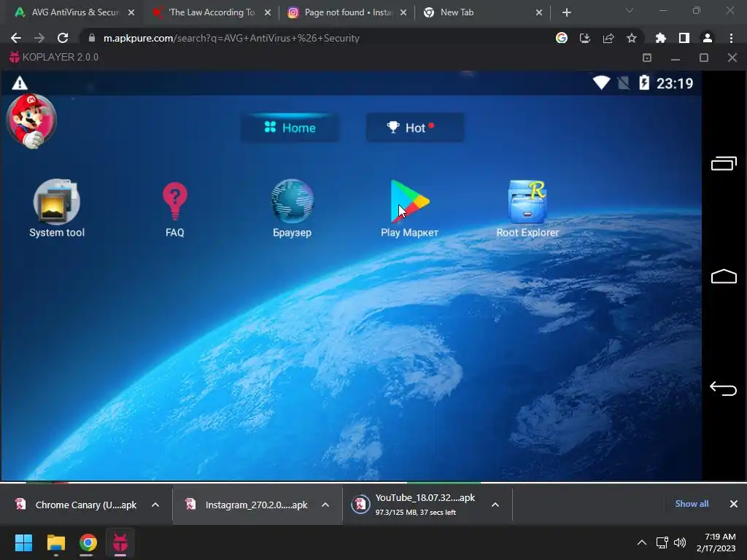747x560 pixels.
Task: Open network settings tray icon
Action: tap(662, 542)
